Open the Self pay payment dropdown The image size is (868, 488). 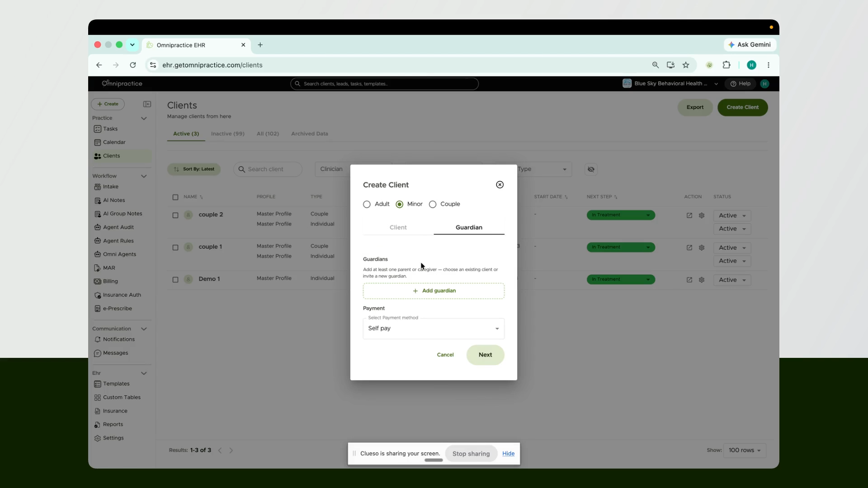click(x=434, y=328)
